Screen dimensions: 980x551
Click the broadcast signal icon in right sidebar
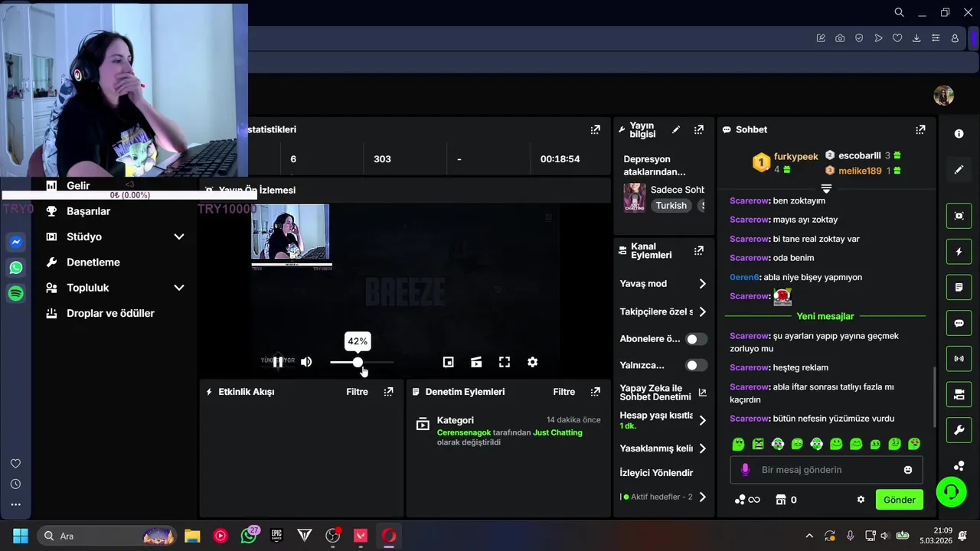[959, 359]
